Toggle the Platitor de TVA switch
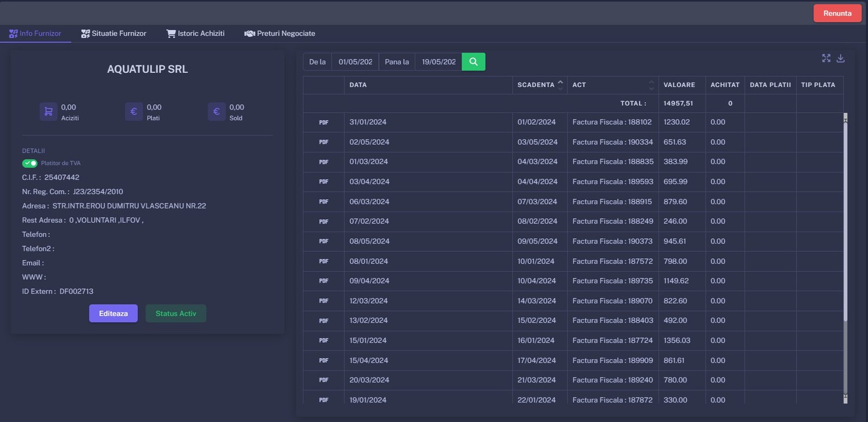This screenshot has width=868, height=422. click(29, 163)
